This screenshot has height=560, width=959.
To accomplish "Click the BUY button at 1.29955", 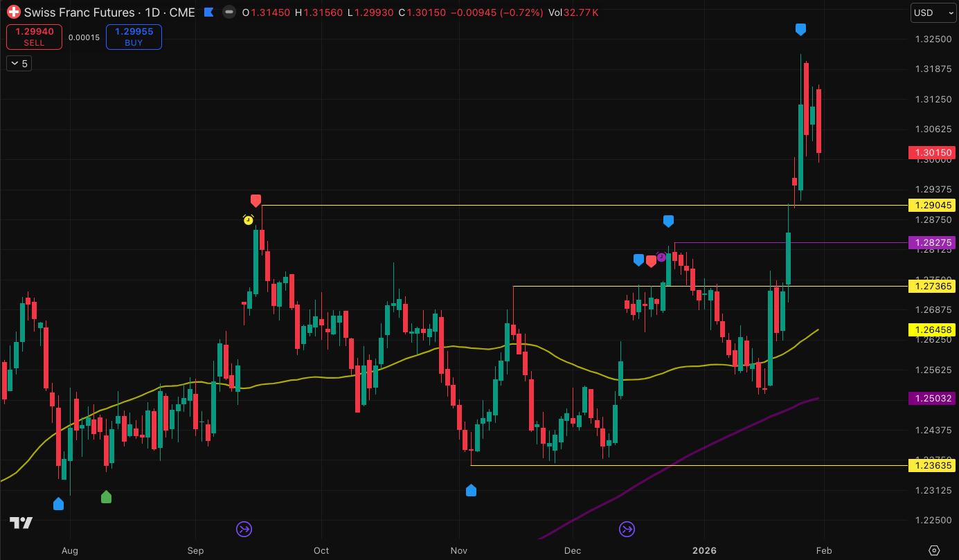I will tap(134, 37).
